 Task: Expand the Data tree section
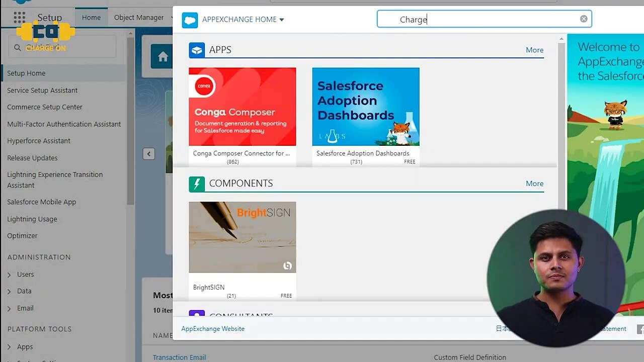(9, 292)
